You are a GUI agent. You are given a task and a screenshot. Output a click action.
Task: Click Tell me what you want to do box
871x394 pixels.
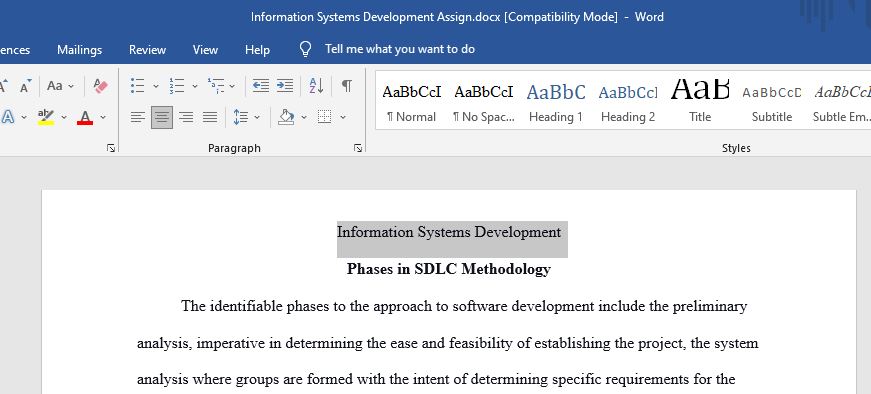click(x=399, y=49)
